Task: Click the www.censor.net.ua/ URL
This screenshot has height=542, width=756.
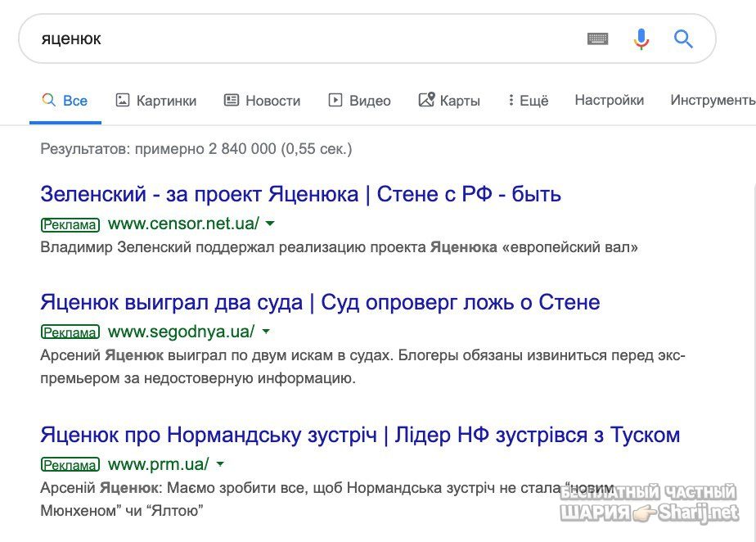Action: 183,224
